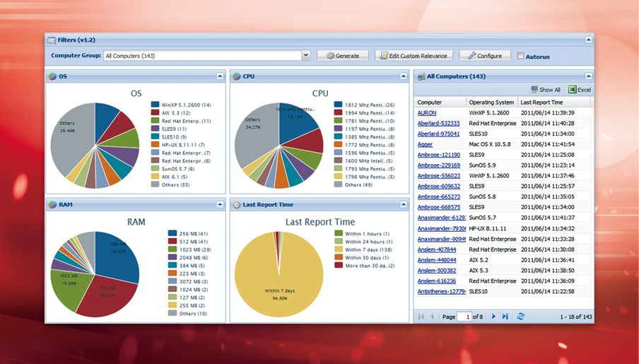
Task: Open the Ambrose-668575 link
Action: [439, 207]
